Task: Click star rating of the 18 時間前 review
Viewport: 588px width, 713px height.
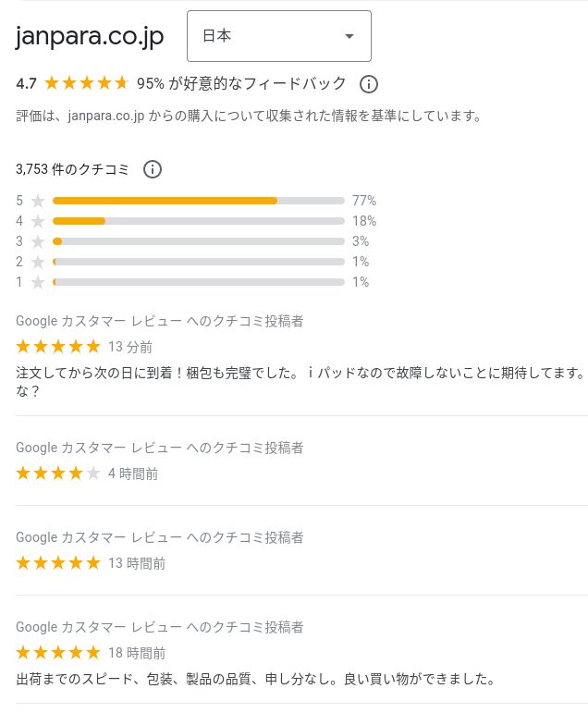Action: 58,653
